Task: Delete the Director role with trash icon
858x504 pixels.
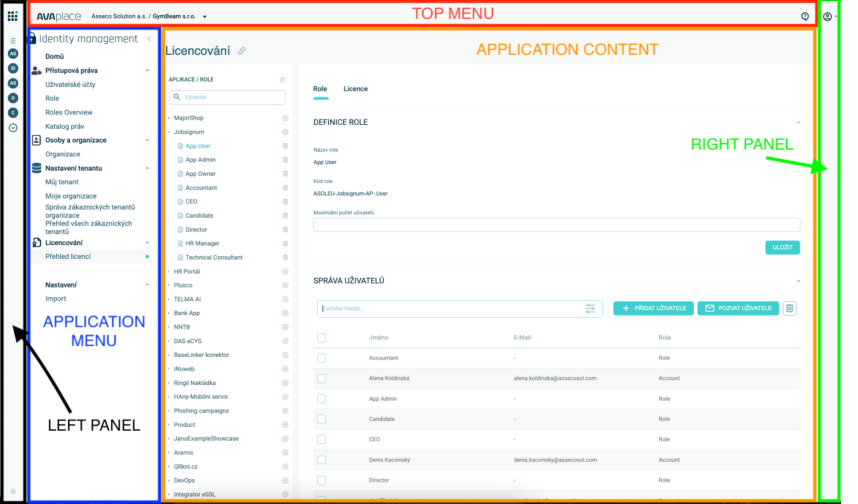Action: [285, 230]
